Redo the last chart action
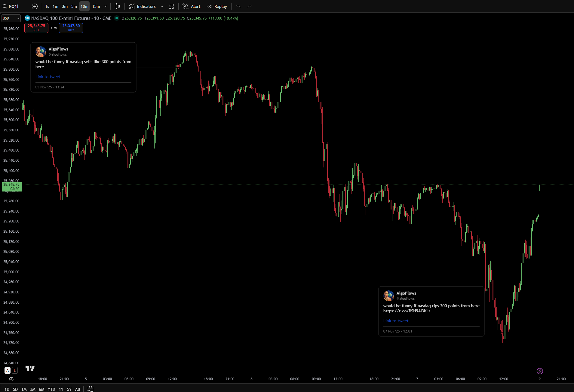The image size is (574, 392). pos(250,6)
